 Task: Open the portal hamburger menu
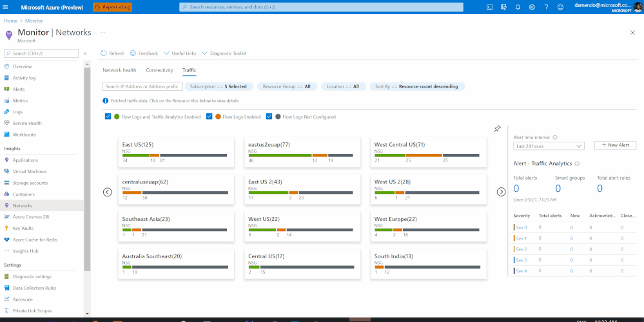pyautogui.click(x=5, y=7)
